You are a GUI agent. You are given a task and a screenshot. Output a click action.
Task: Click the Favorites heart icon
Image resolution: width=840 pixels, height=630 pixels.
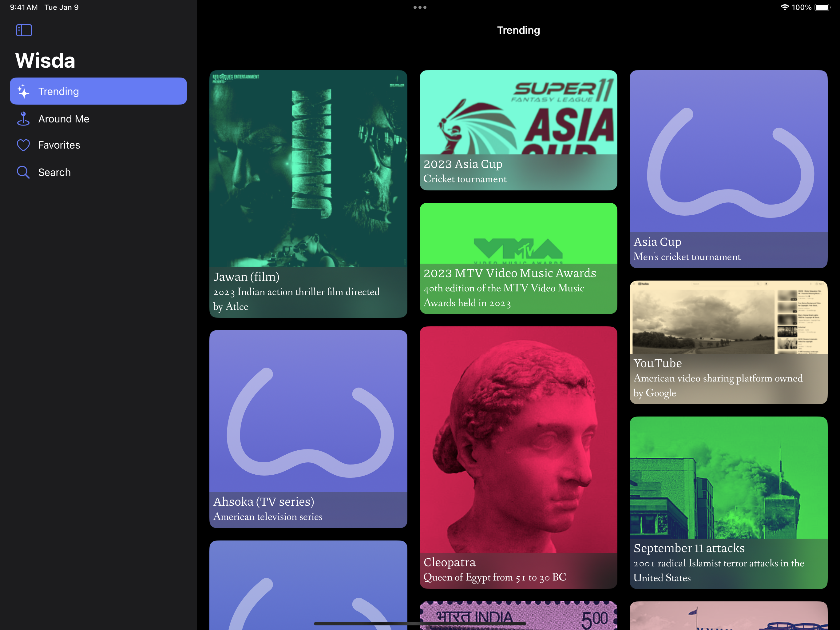pyautogui.click(x=23, y=145)
